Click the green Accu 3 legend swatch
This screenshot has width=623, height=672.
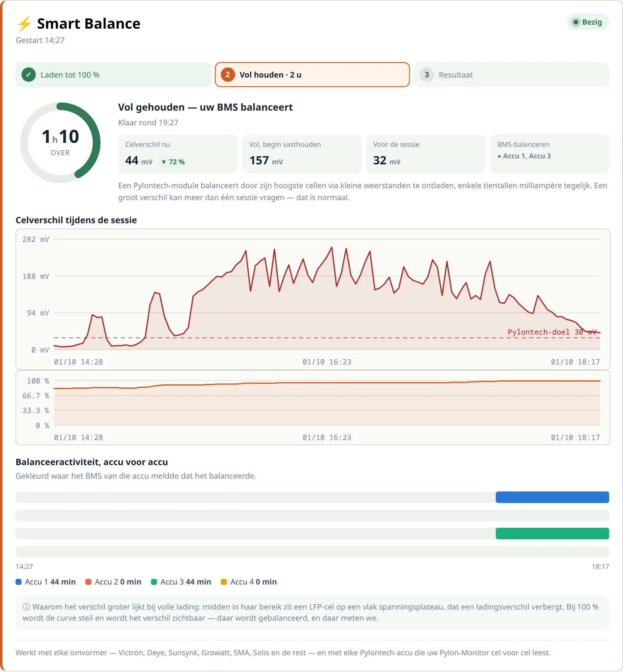(154, 582)
